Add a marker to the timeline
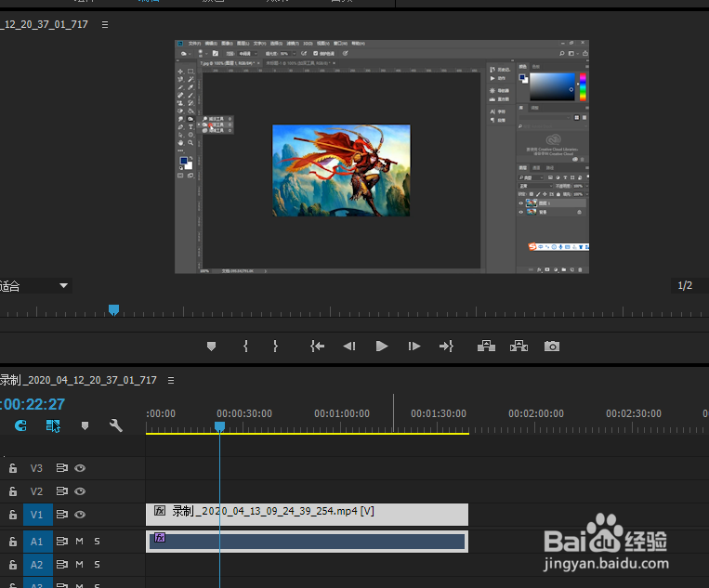 [x=85, y=425]
